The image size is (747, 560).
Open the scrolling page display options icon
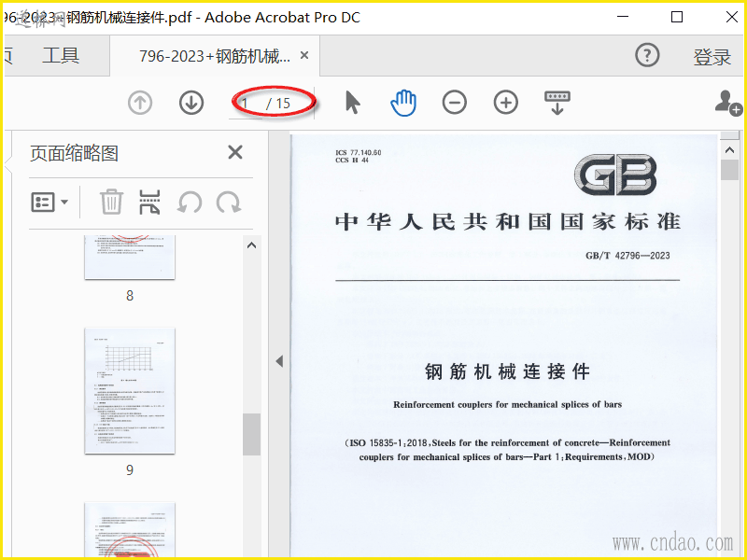tap(557, 103)
